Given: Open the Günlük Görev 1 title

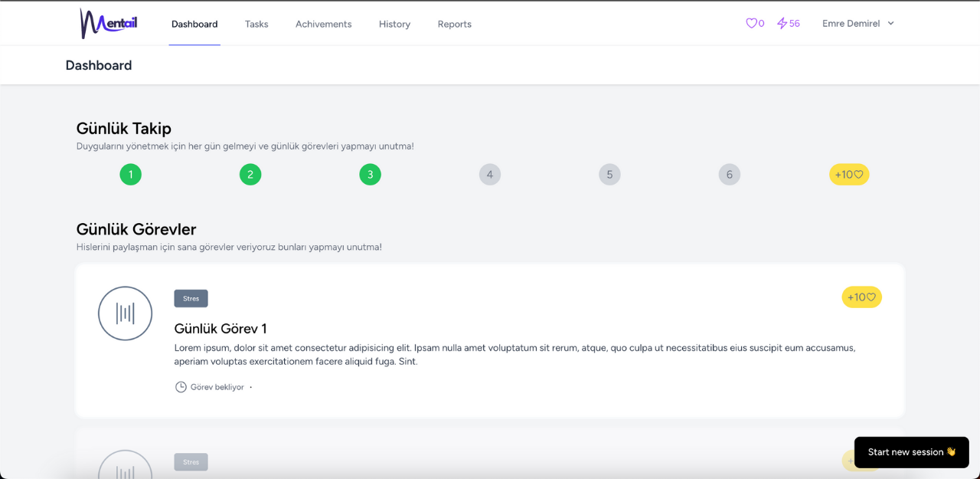Looking at the screenshot, I should [220, 329].
